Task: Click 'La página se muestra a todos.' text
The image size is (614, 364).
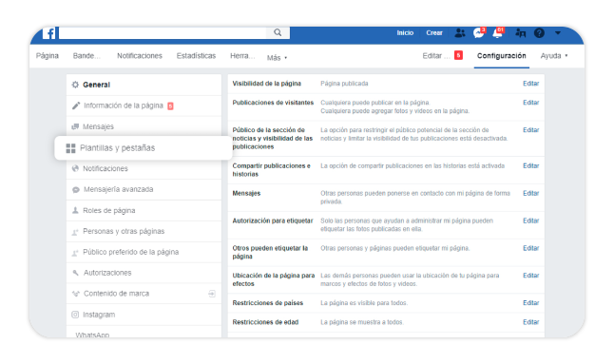Action: [x=362, y=322]
